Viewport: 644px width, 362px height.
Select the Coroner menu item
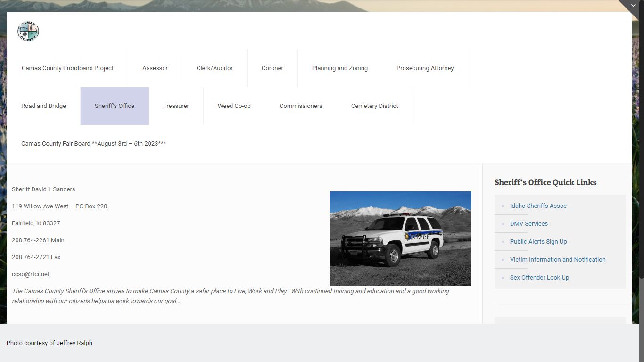pos(272,68)
